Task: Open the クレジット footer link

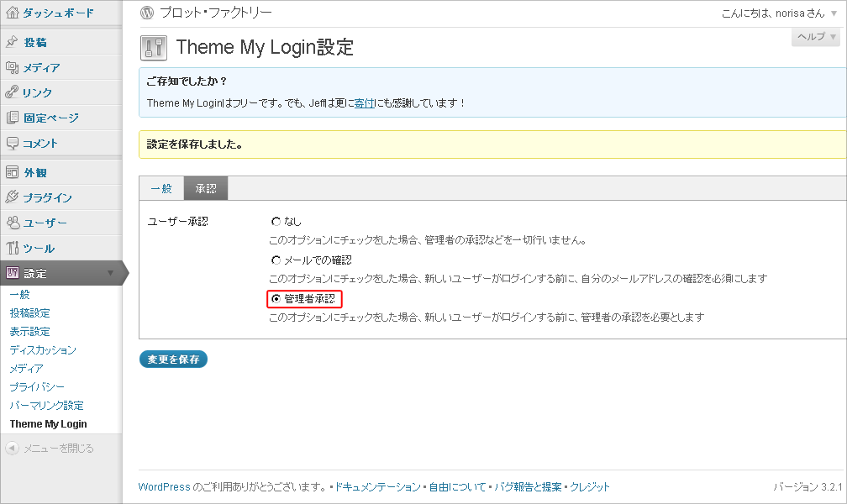Action: tap(590, 486)
